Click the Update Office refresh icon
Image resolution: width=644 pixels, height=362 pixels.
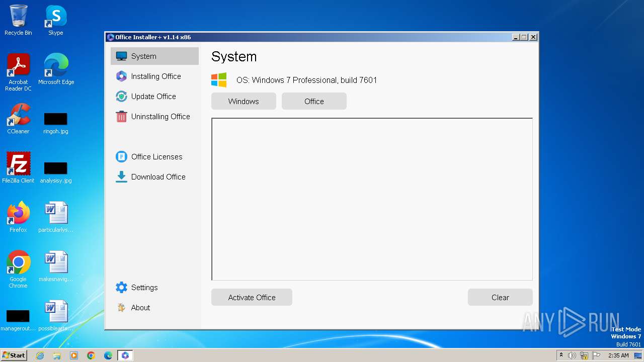tap(121, 97)
